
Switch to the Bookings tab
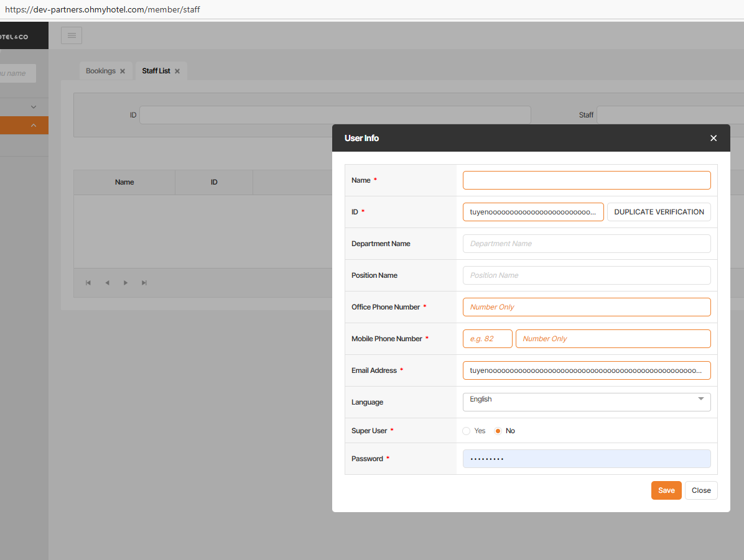click(x=100, y=71)
